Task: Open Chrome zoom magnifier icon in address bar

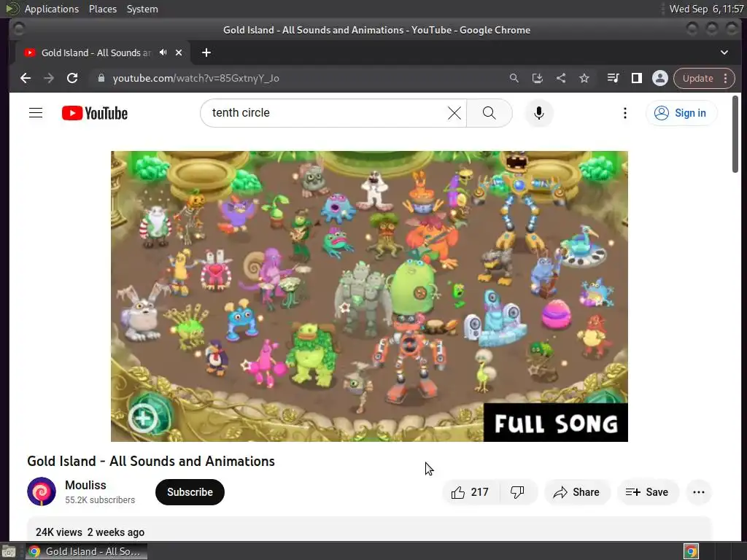Action: click(x=514, y=78)
